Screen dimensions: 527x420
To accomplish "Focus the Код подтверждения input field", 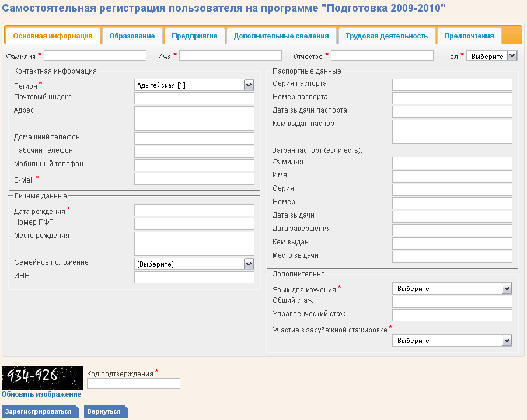I will point(134,383).
